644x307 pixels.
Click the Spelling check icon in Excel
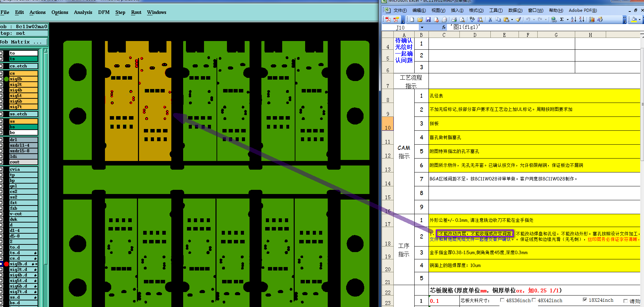[x=472, y=19]
